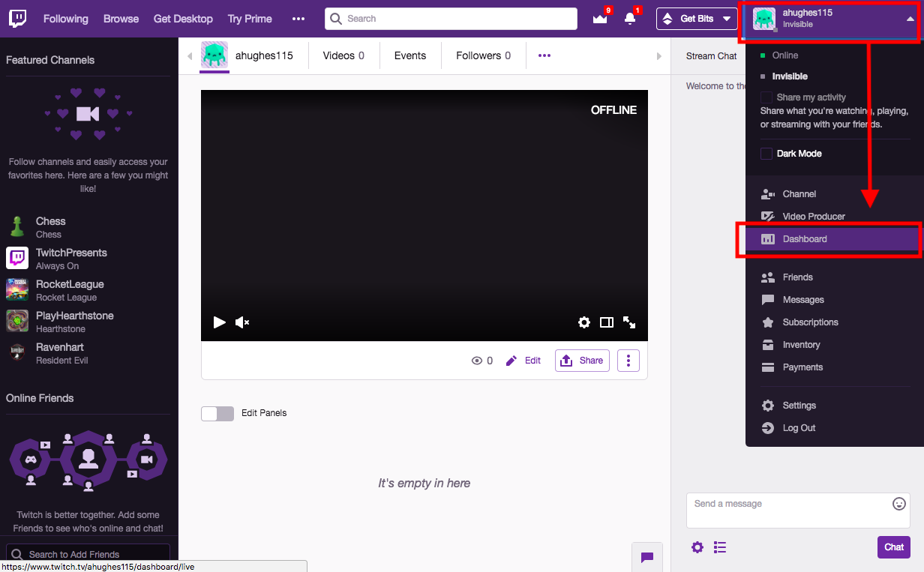Image resolution: width=924 pixels, height=572 pixels.
Task: Open the chat viewer list icon
Action: (720, 547)
